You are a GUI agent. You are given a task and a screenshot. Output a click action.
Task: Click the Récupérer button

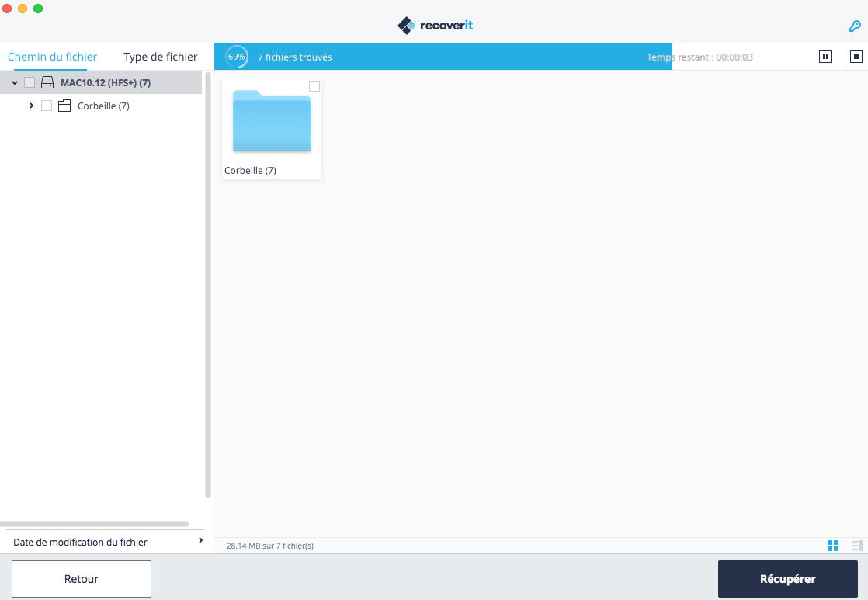pos(788,579)
